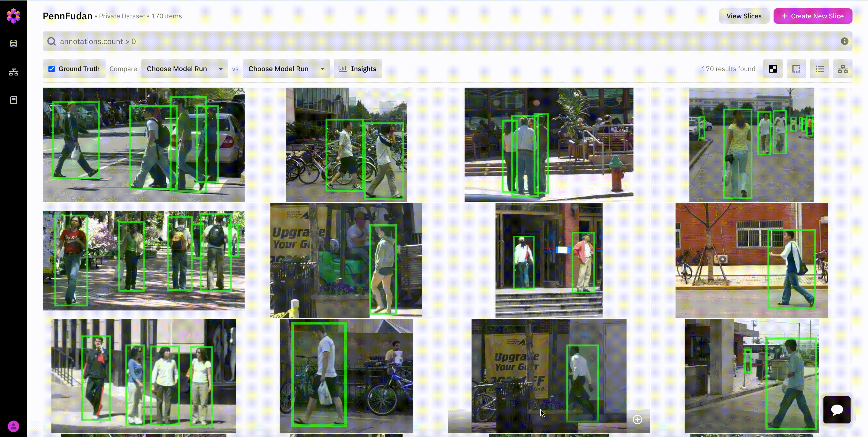The image size is (868, 437).
Task: Switch to list view
Action: tap(820, 69)
